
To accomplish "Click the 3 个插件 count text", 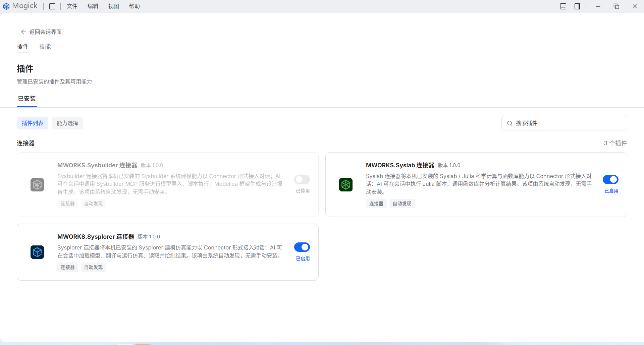I will click(x=615, y=143).
